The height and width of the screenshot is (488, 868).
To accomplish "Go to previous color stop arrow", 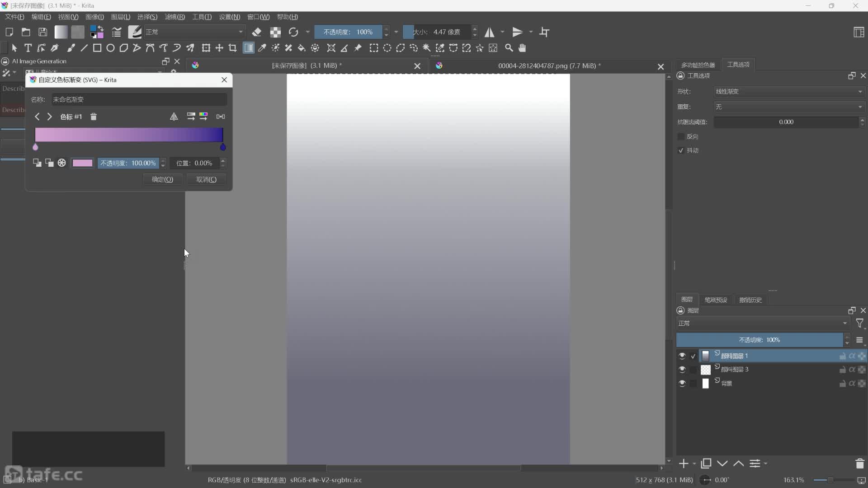I will (x=37, y=117).
